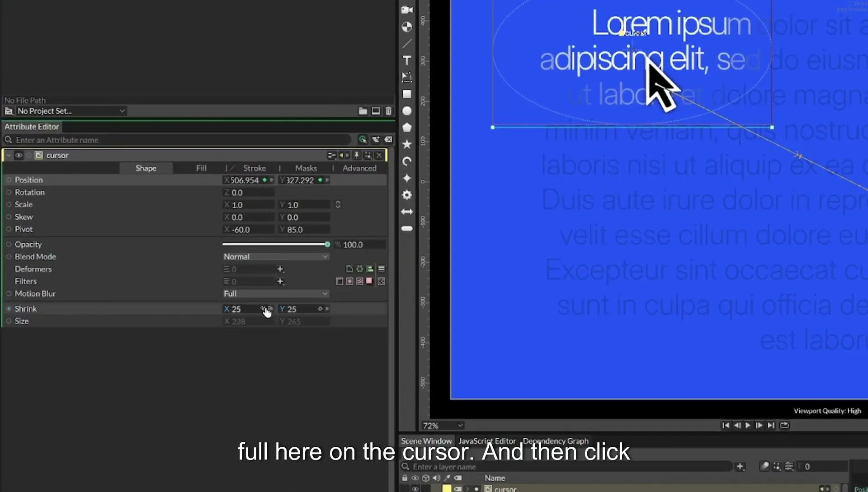Jump to last frame button
This screenshot has height=492, width=868.
[771, 425]
